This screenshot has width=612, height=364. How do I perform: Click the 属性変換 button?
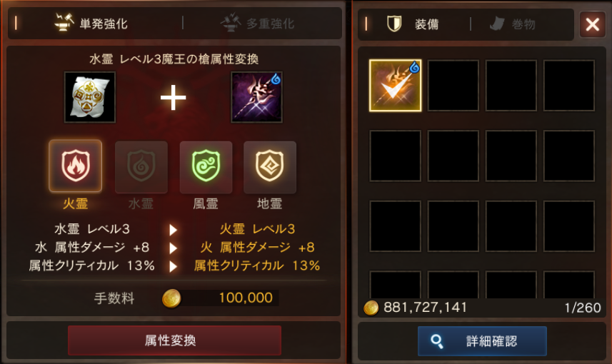tap(174, 340)
